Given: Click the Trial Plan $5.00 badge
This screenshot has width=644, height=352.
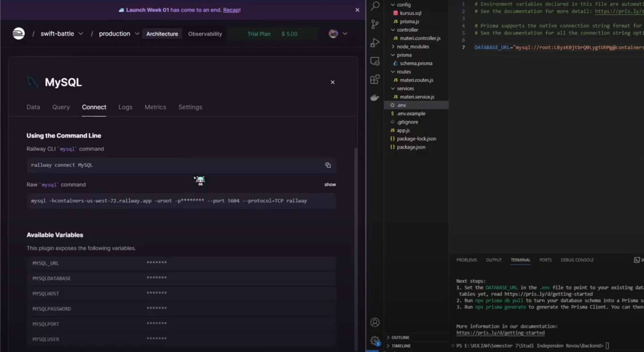Looking at the screenshot, I should [x=272, y=34].
